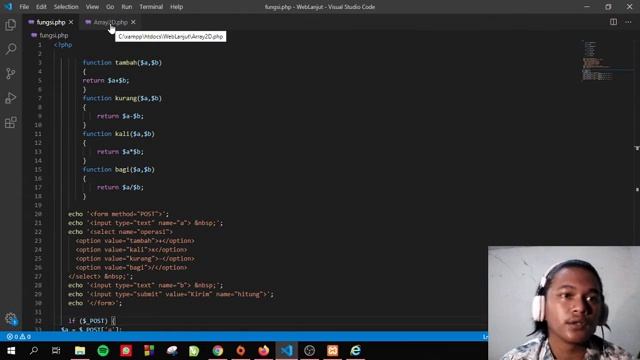
Task: Open the Go menu
Action: (110, 7)
